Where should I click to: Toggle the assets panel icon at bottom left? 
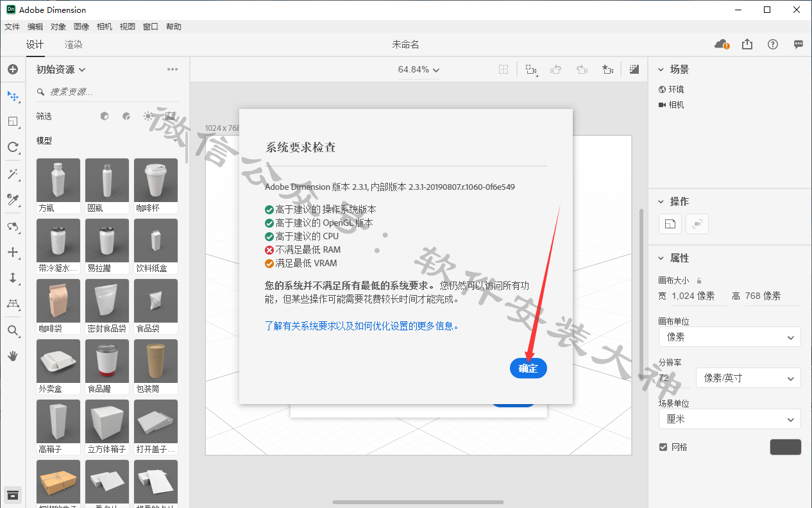tap(13, 495)
